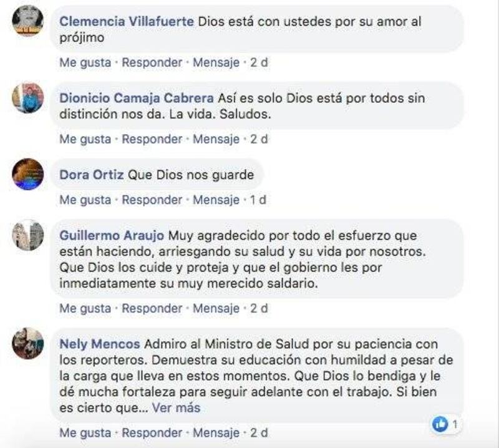Like Guillermo Araujo's comment with Me gusta
499x448 pixels.
pyautogui.click(x=85, y=308)
